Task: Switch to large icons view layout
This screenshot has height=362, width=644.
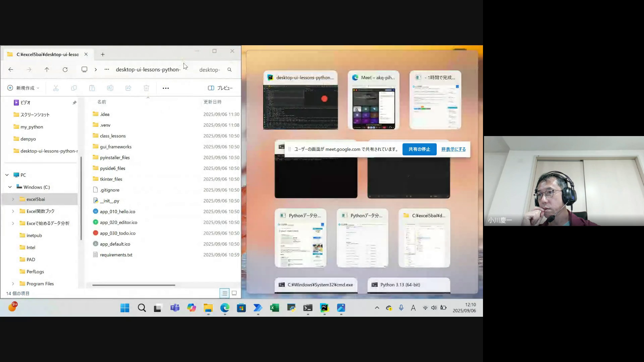Action: 234,293
